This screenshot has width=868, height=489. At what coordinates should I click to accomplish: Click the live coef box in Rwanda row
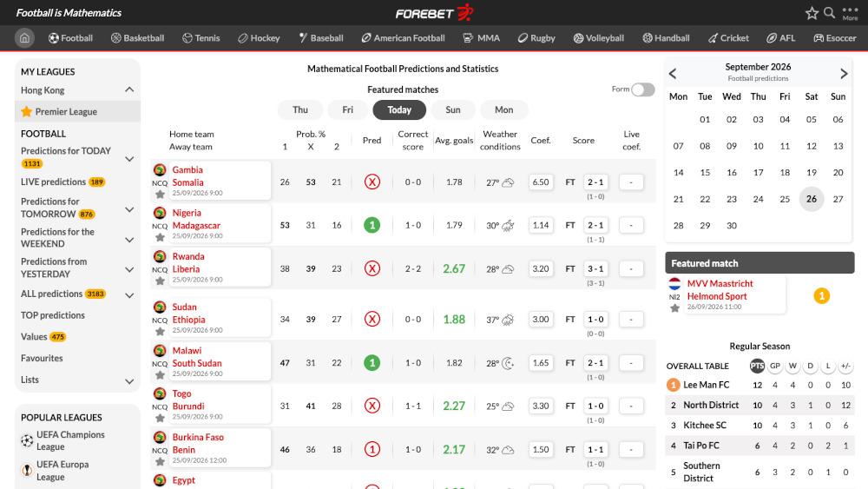630,268
